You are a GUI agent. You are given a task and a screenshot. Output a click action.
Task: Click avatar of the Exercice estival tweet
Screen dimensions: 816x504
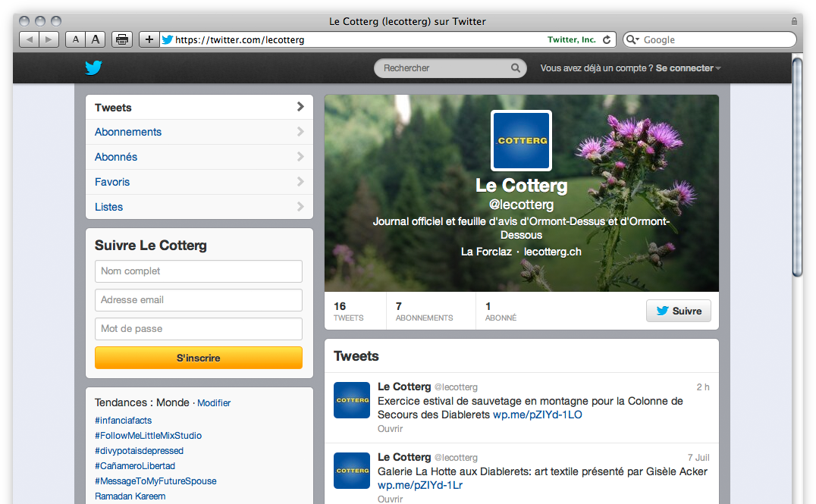point(352,400)
